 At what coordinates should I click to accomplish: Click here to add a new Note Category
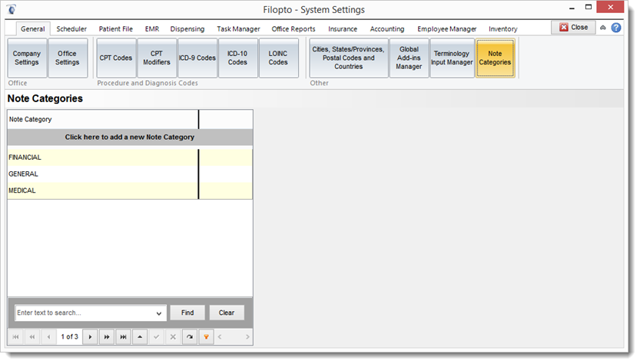pos(130,137)
